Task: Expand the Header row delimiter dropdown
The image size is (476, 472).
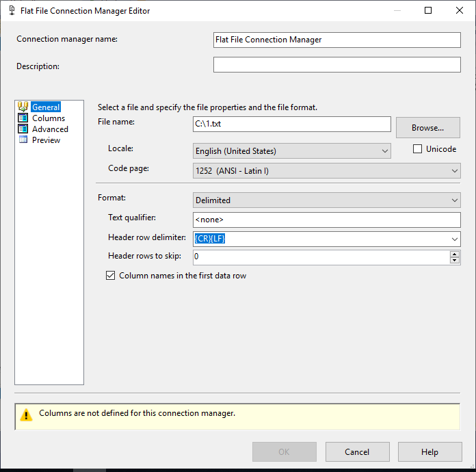Action: click(x=454, y=239)
